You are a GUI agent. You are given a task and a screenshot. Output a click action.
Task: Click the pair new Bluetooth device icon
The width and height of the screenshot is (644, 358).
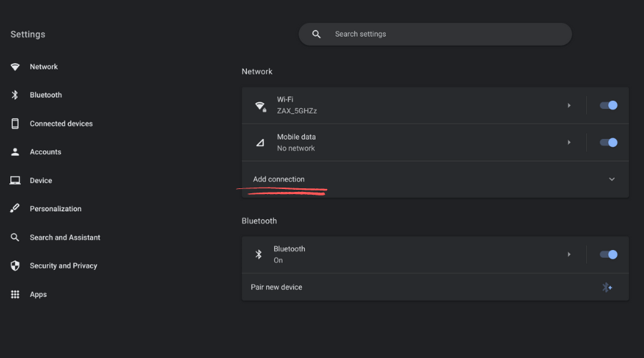(607, 287)
